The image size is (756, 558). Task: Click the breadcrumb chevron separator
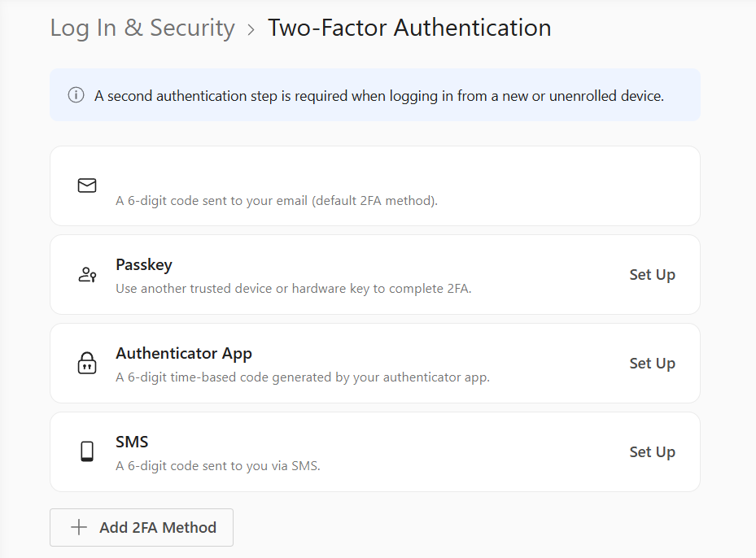[x=250, y=27]
